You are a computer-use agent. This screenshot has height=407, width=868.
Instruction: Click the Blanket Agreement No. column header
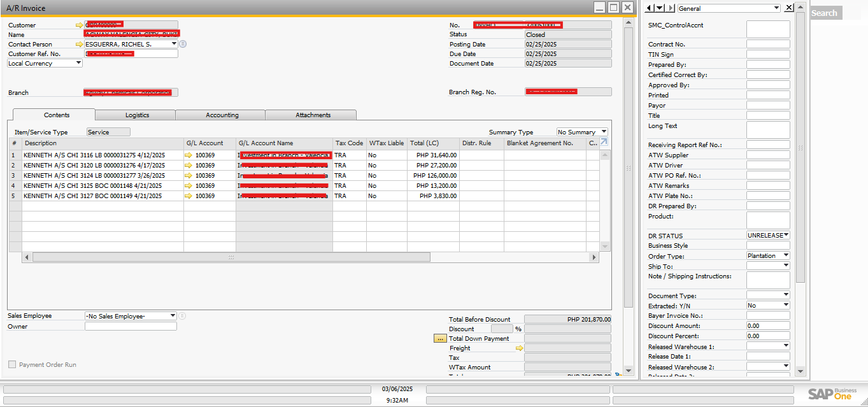tap(545, 143)
